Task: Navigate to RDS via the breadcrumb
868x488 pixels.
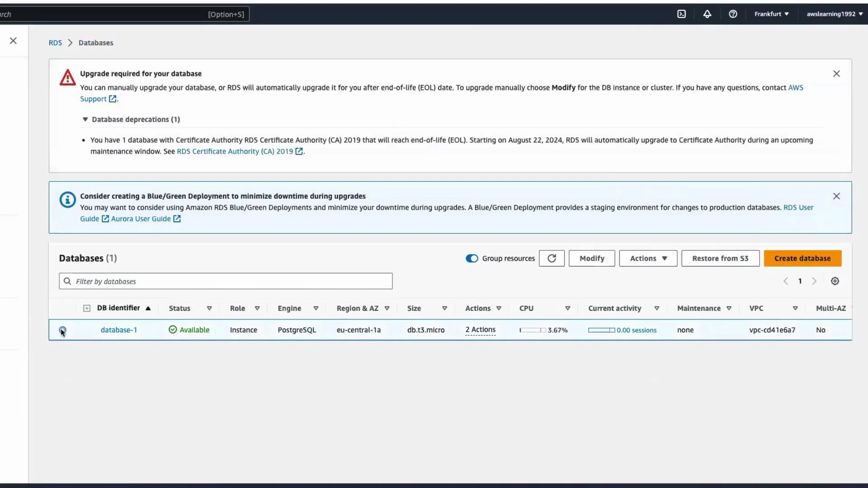Action: [55, 42]
